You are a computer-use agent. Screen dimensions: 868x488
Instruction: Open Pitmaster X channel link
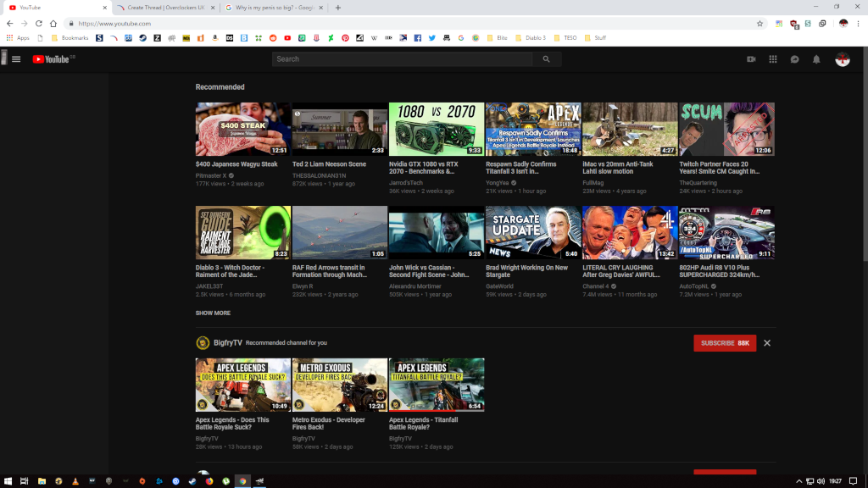point(211,176)
